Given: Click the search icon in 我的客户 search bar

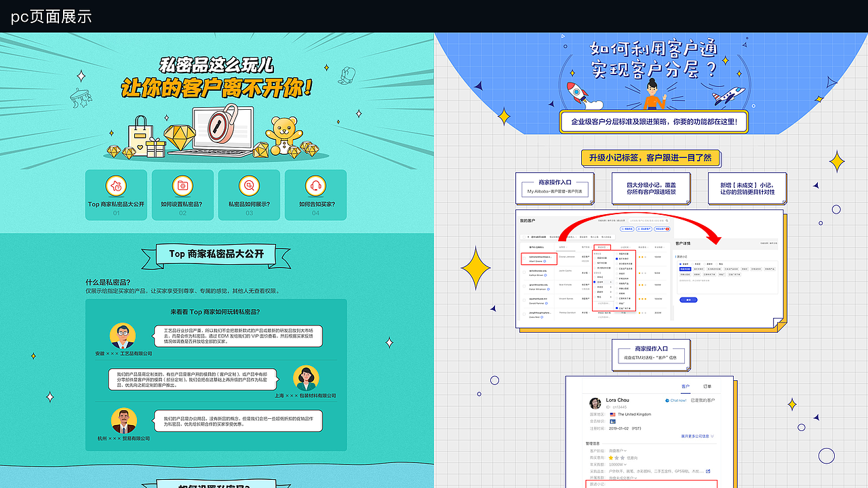Looking at the screenshot, I should (667, 221).
